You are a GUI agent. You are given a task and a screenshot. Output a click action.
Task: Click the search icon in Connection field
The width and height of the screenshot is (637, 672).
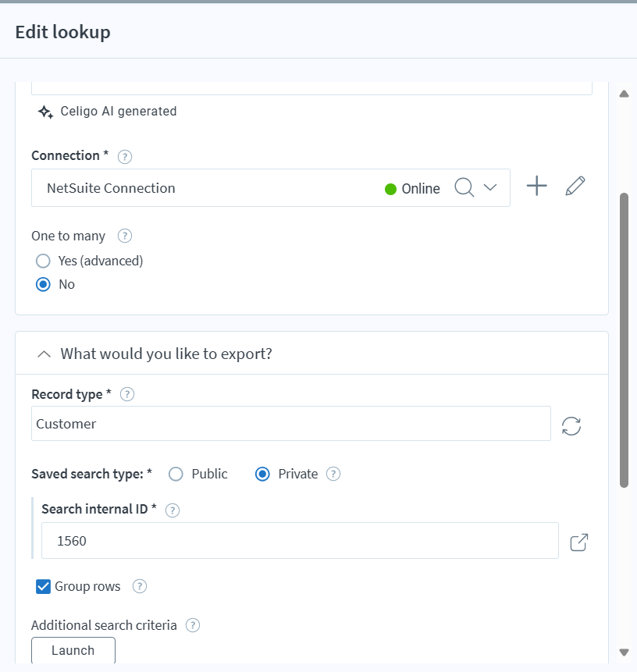point(464,188)
